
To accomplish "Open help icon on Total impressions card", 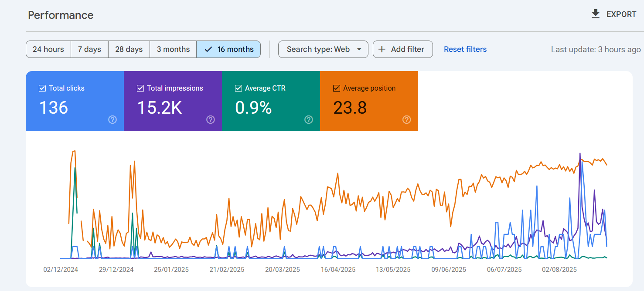I will click(211, 119).
